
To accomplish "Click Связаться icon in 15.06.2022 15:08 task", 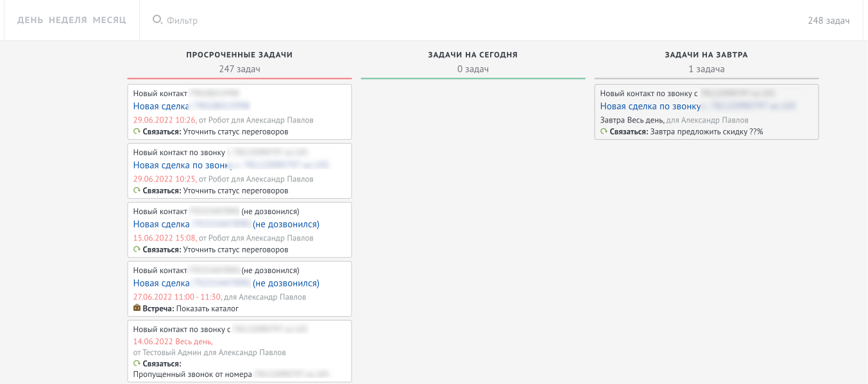I will [x=137, y=249].
